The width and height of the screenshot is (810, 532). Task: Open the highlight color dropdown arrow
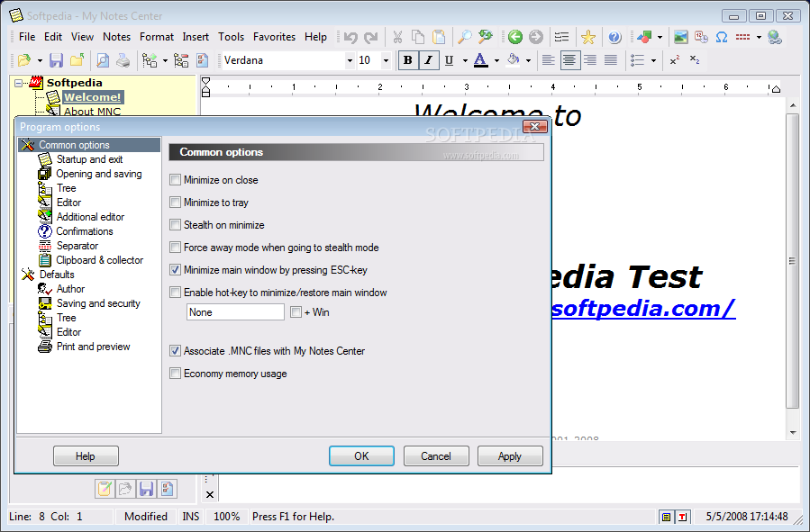coord(528,61)
